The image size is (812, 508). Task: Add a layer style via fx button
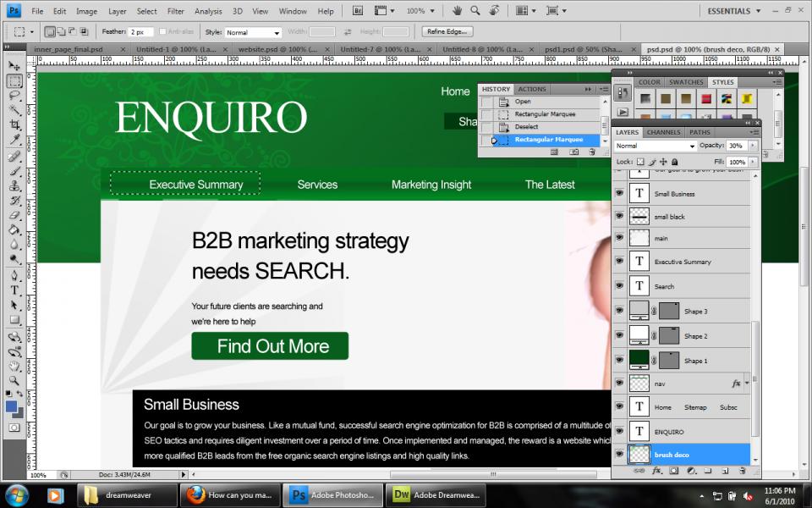pos(656,471)
